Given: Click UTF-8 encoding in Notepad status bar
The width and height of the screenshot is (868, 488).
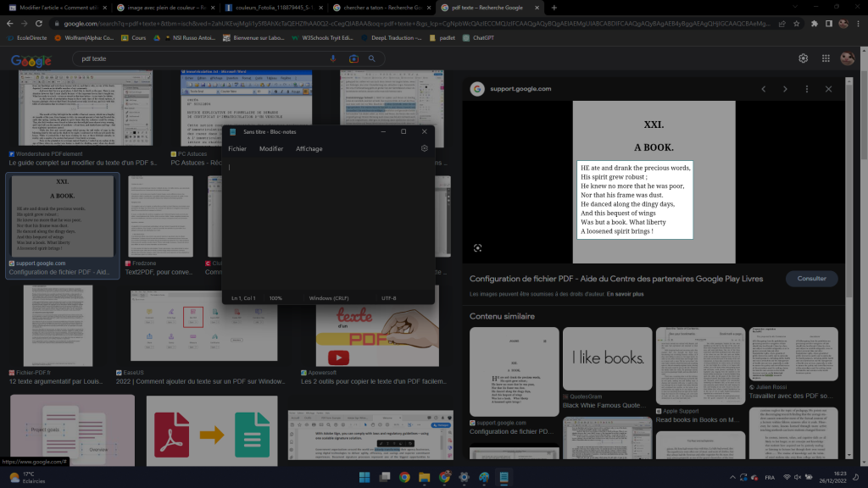Looking at the screenshot, I should coord(388,298).
